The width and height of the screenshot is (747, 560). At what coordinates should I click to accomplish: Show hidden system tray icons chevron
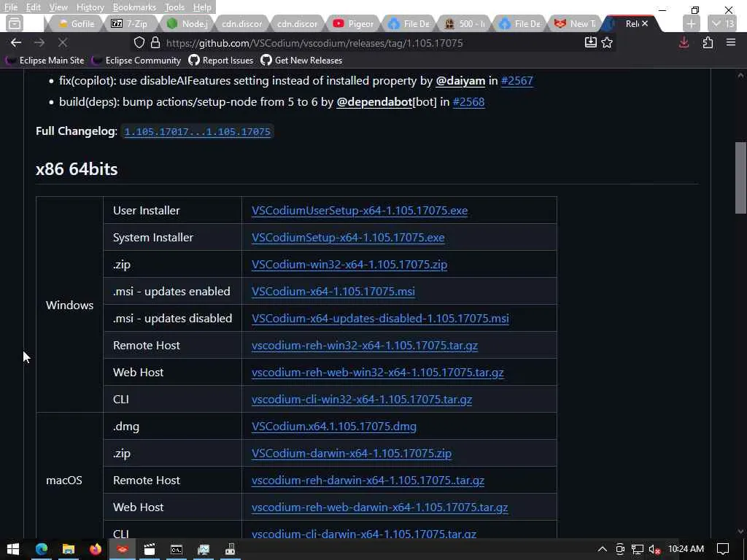click(602, 549)
